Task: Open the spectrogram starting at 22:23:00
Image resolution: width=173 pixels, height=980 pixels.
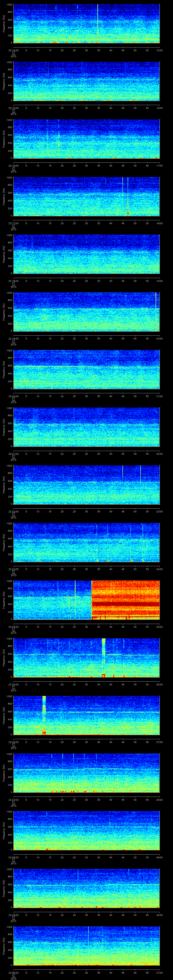Action: tap(86, 542)
